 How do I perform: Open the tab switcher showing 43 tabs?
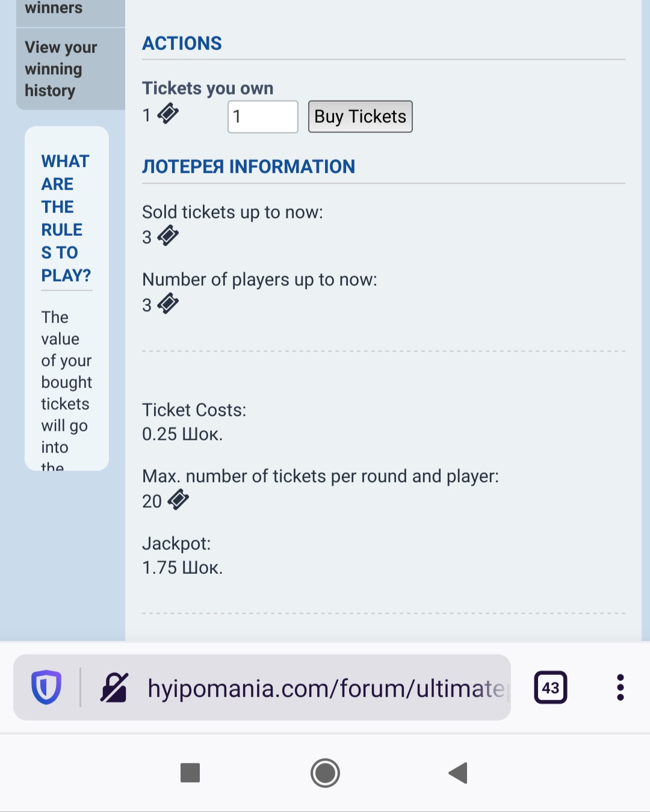[550, 687]
